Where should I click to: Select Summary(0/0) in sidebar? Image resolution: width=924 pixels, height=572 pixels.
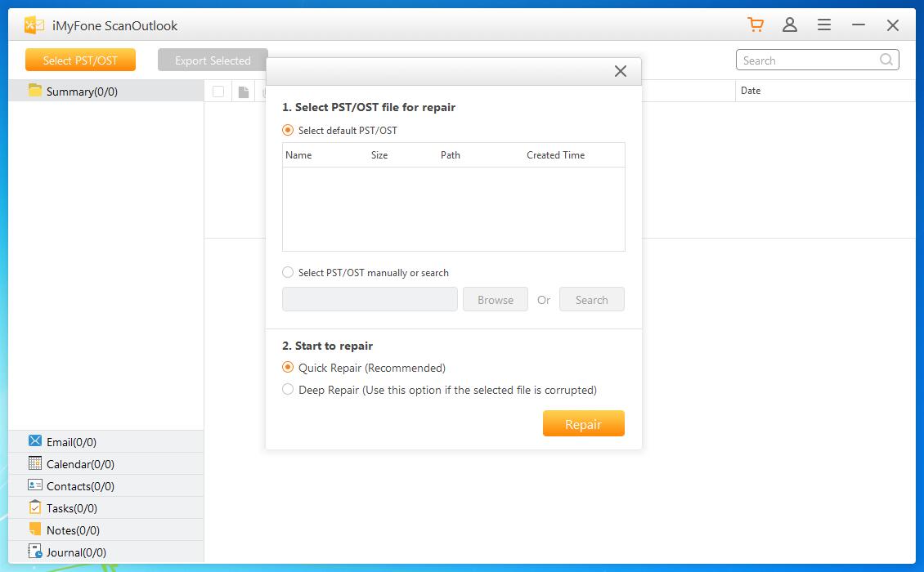point(106,91)
